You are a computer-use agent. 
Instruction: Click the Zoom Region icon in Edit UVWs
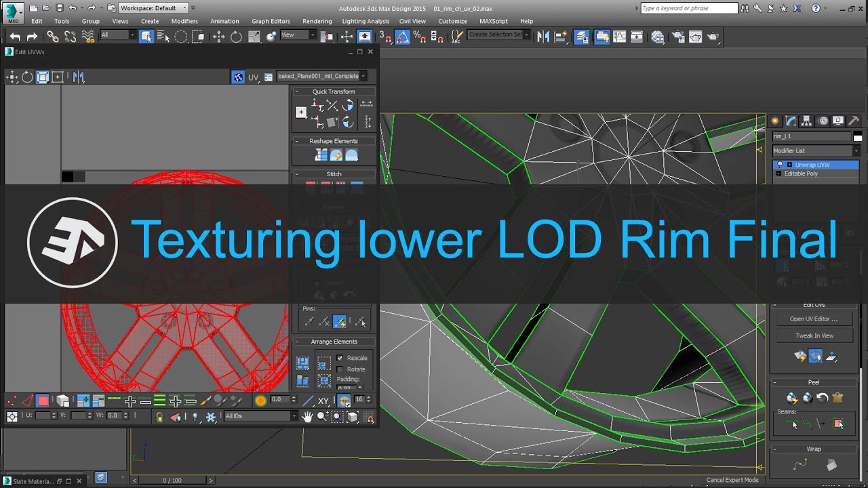coord(338,416)
